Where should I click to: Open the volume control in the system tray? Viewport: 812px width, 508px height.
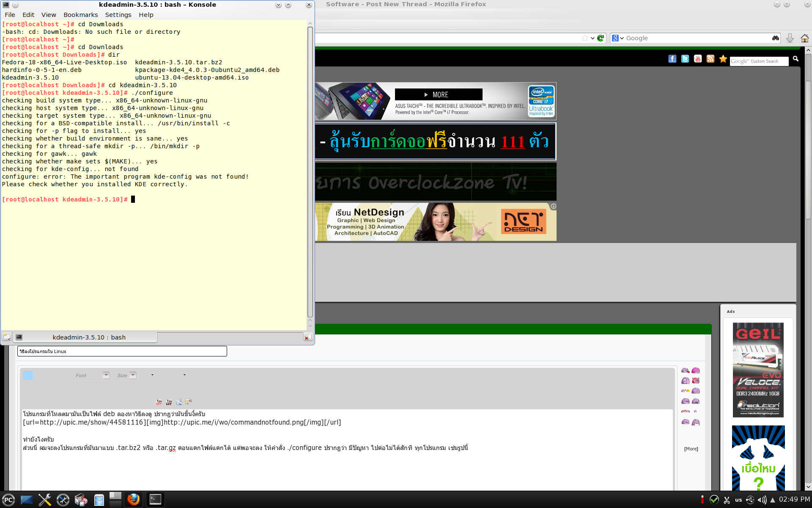pyautogui.click(x=762, y=500)
